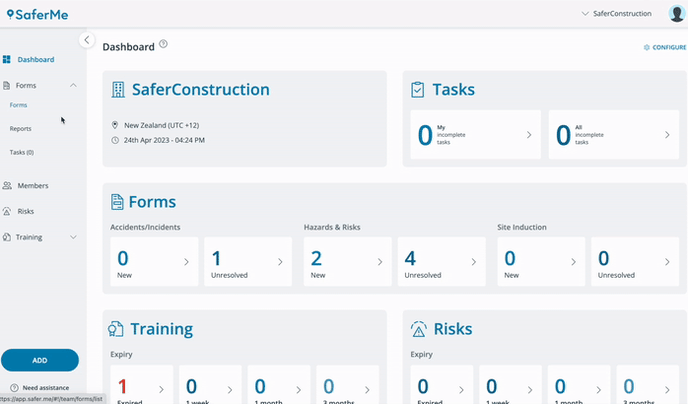Collapse the sidebar with the arrow button
688x404 pixels.
click(x=87, y=40)
